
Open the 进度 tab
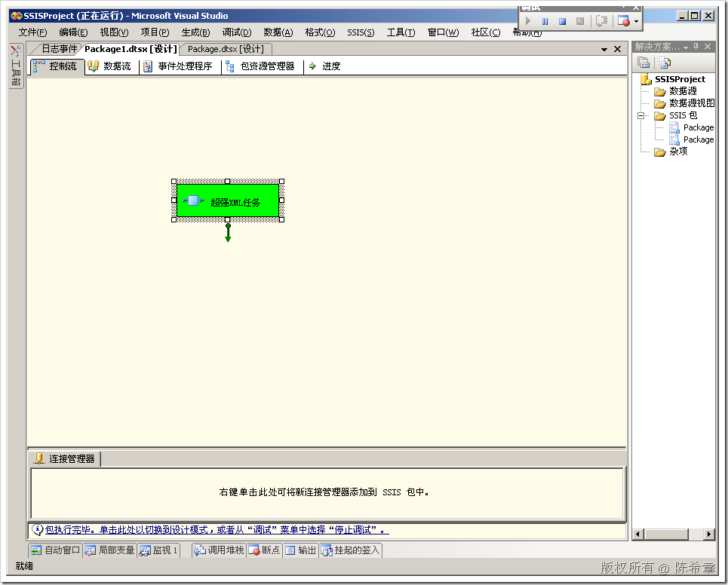325,66
